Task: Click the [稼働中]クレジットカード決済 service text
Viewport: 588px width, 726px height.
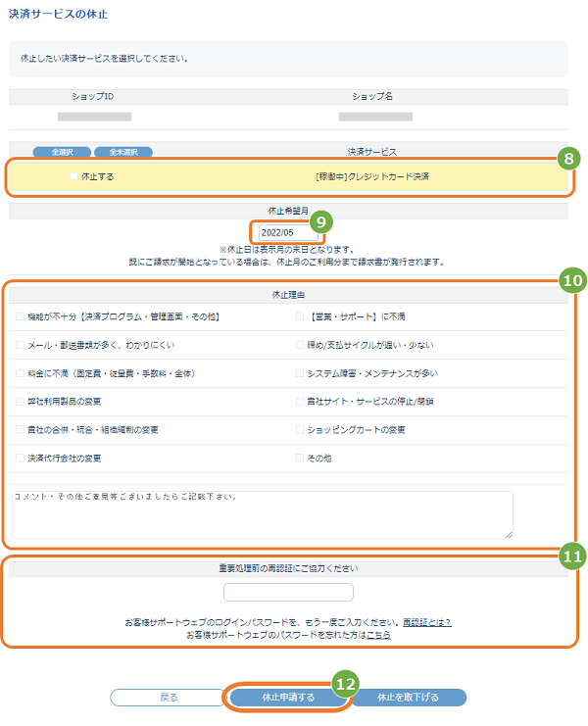Action: pyautogui.click(x=372, y=176)
